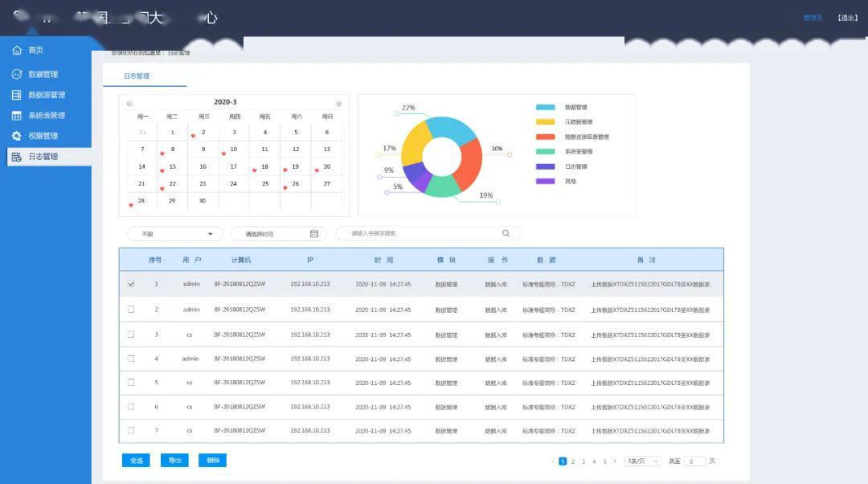868x484 pixels.
Task: Click the 30% orange donut segment
Action: point(470,164)
